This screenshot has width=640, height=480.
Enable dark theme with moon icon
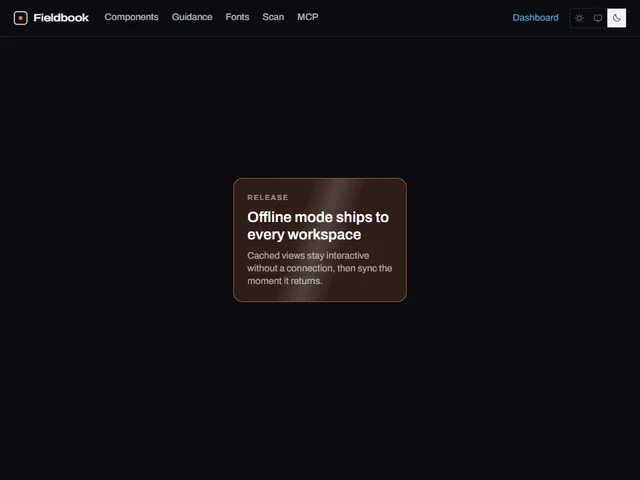616,18
